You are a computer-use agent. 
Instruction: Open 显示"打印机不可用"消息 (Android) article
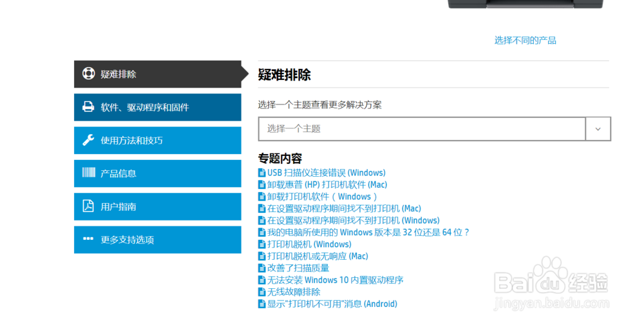click(x=332, y=304)
